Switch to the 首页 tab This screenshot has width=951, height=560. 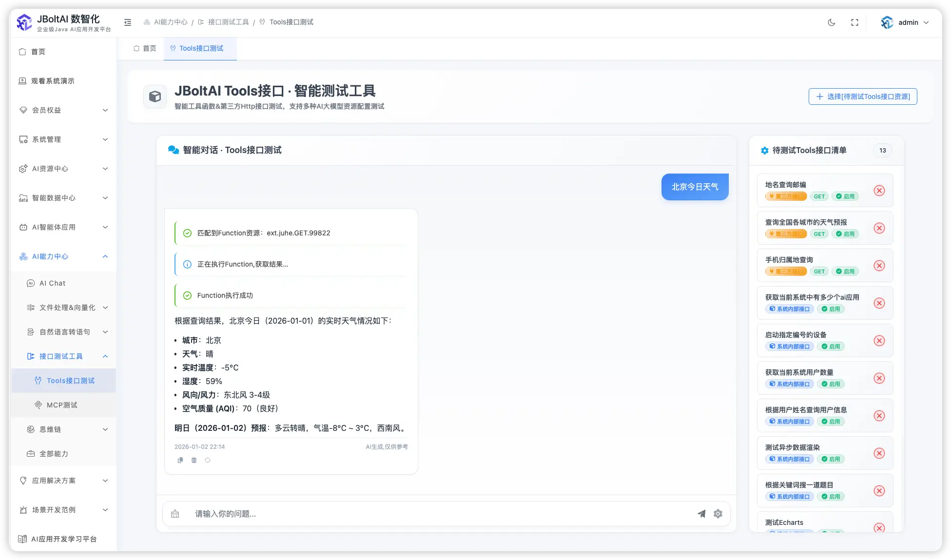pos(144,48)
